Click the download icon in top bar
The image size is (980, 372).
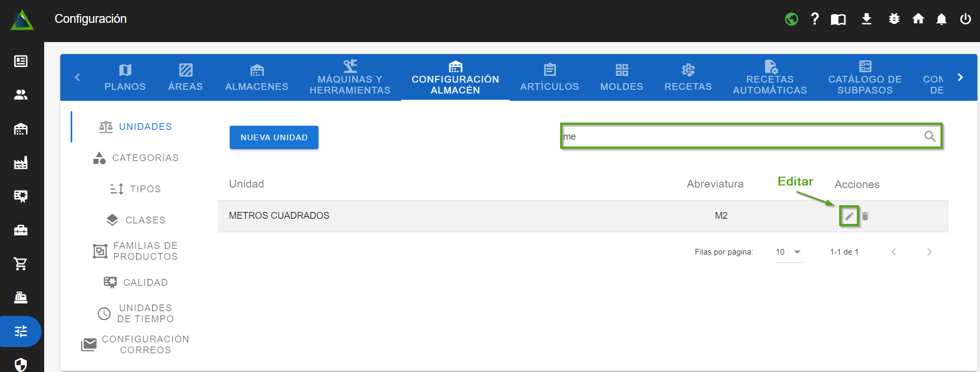[866, 19]
